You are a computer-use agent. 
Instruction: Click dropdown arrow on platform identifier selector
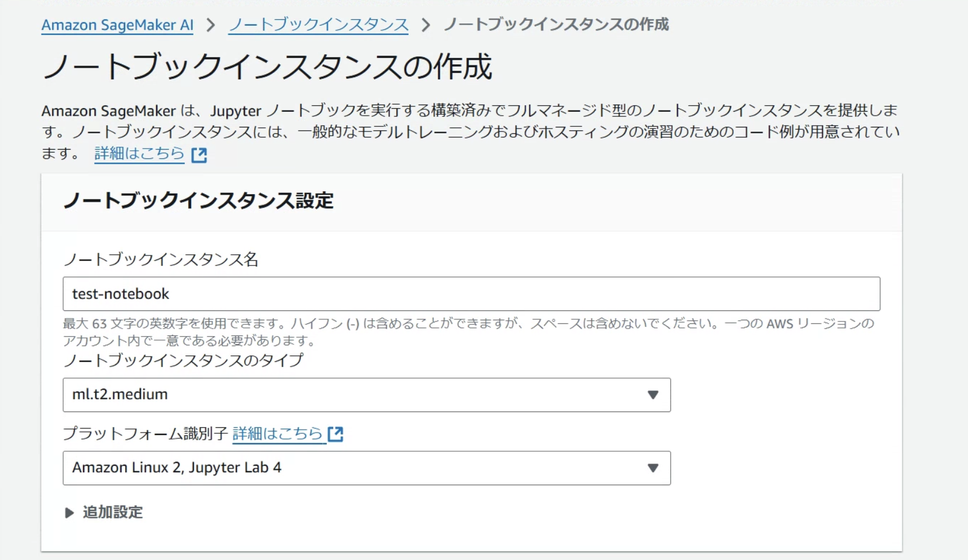point(653,468)
